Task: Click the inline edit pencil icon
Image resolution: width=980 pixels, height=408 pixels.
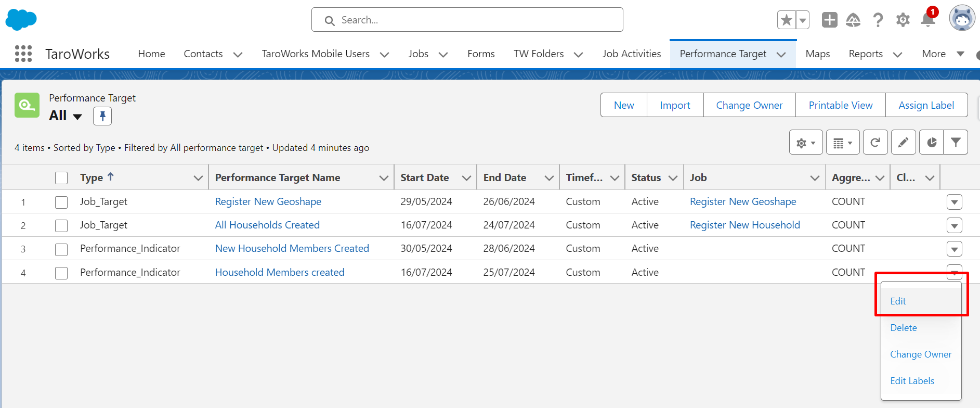Action: (x=903, y=143)
